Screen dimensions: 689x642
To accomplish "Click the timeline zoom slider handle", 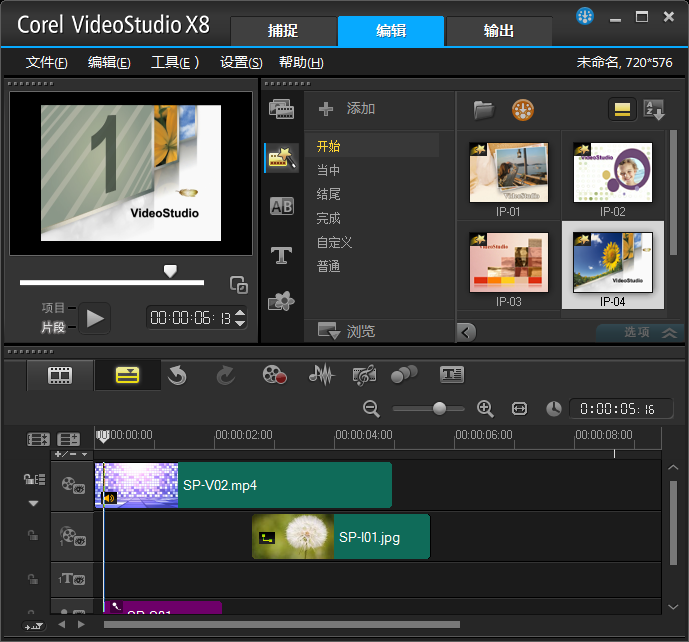I will [x=439, y=409].
